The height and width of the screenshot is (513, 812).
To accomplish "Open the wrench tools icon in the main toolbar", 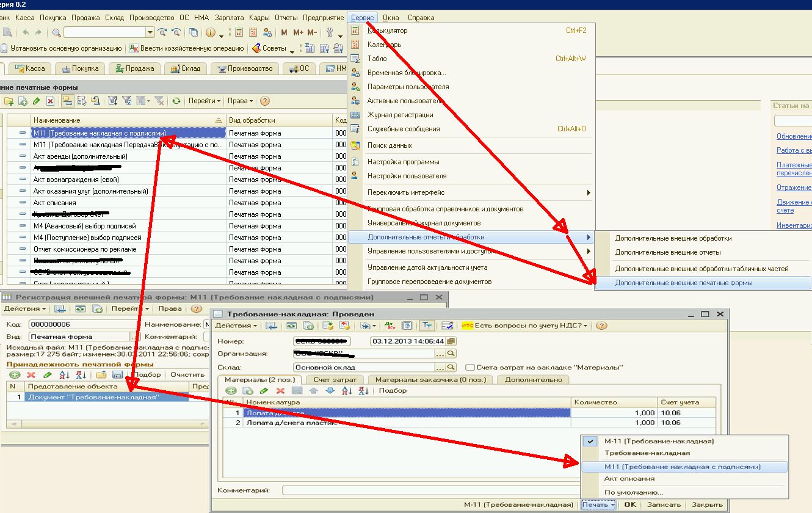I will coord(330,32).
